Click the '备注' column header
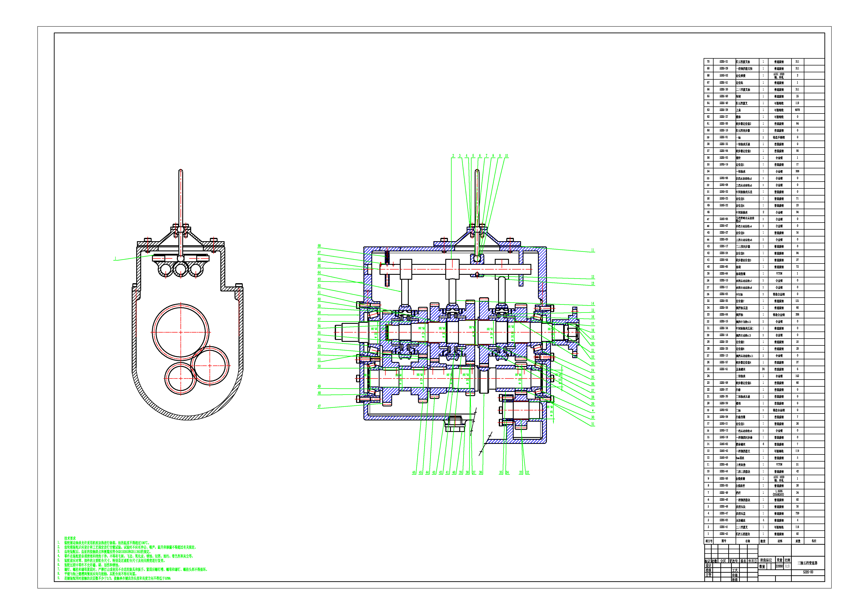Image resolution: width=868 pixels, height=614 pixels. click(814, 541)
